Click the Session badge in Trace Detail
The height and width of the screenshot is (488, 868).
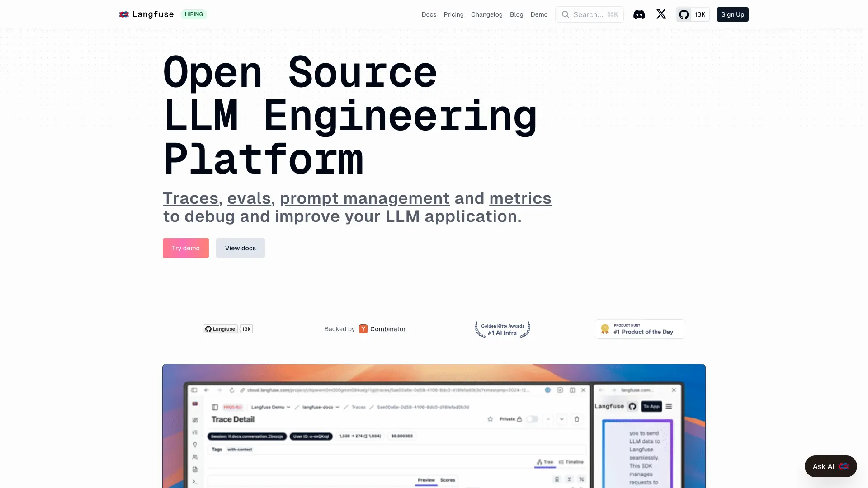pos(247,436)
